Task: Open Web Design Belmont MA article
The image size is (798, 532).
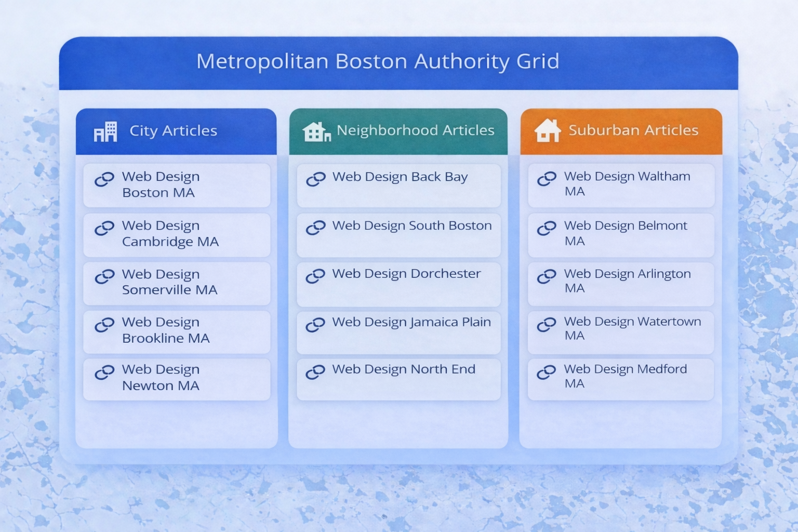Action: (625, 233)
